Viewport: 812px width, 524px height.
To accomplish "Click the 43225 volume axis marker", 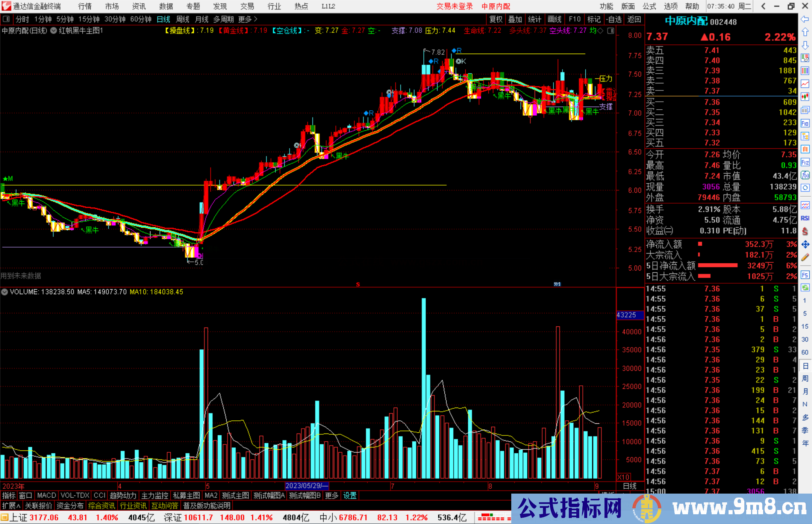I will [x=627, y=315].
